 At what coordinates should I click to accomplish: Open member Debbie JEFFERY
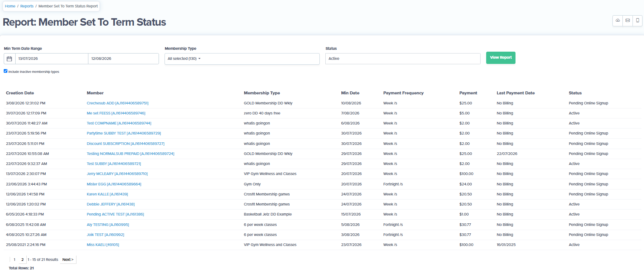coord(111,204)
